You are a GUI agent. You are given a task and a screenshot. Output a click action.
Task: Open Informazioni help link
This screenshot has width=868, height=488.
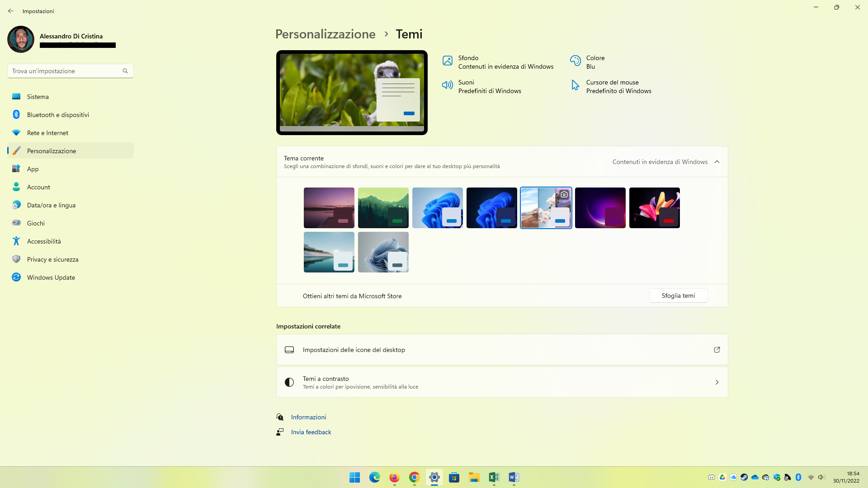(x=308, y=417)
